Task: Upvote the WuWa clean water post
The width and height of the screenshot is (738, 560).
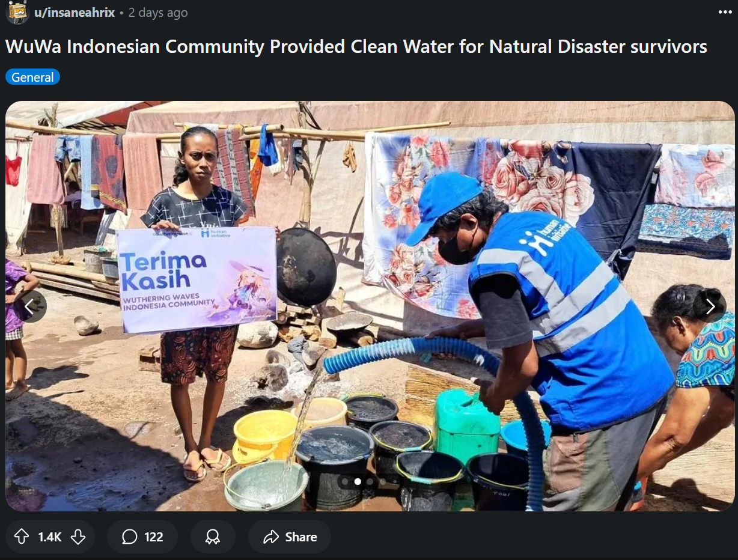Action: click(22, 537)
